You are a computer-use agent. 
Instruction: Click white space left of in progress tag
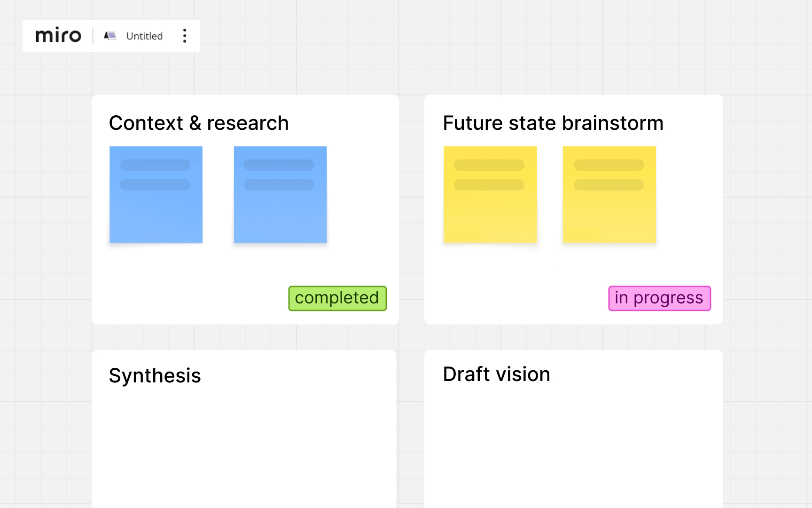tap(517, 298)
